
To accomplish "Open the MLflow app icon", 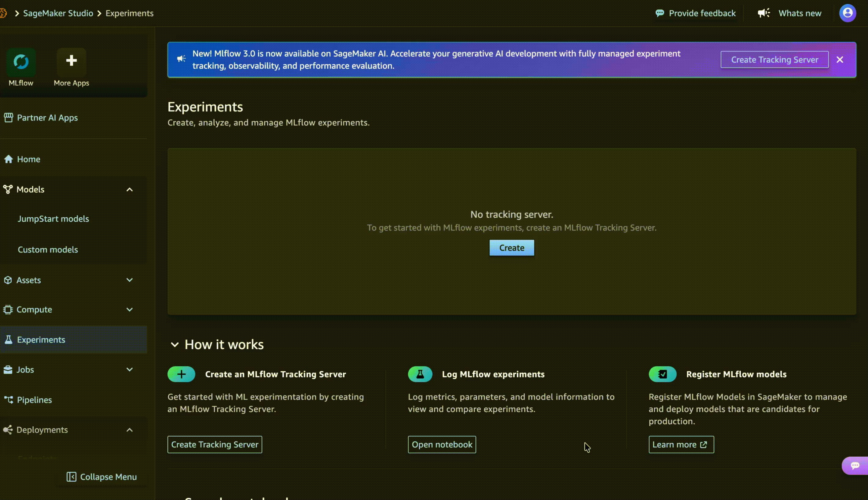I will coord(21,61).
